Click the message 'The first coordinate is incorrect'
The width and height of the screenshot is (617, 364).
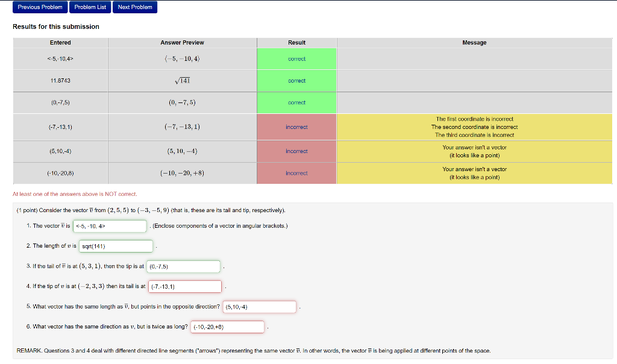point(475,119)
